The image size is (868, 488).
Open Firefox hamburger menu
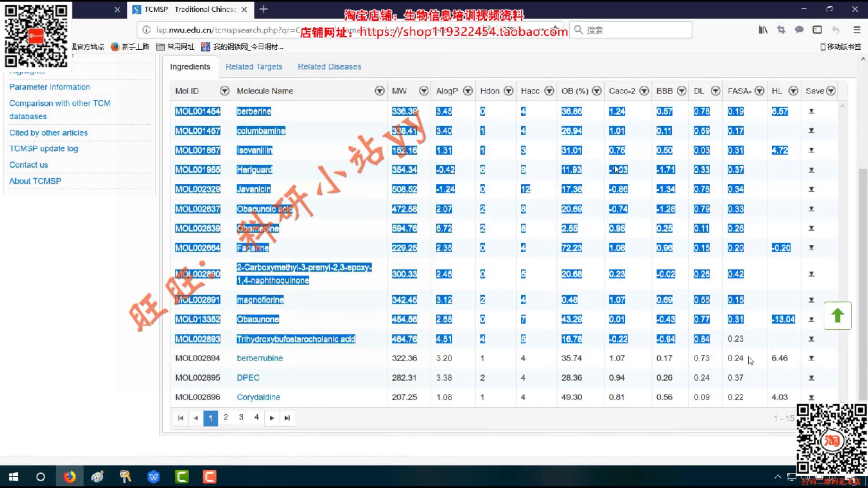pyautogui.click(x=857, y=30)
